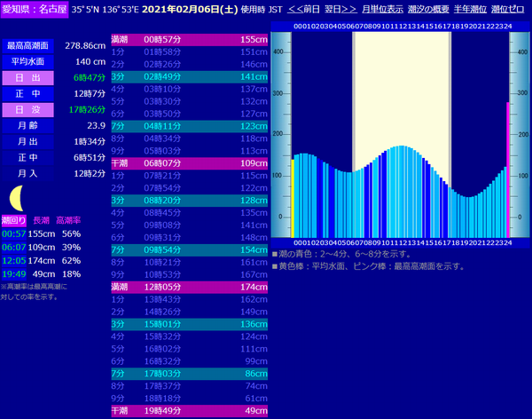This screenshot has height=419, width=532.
Task: Select the 潮位ゼロ link
Action: pyautogui.click(x=510, y=9)
